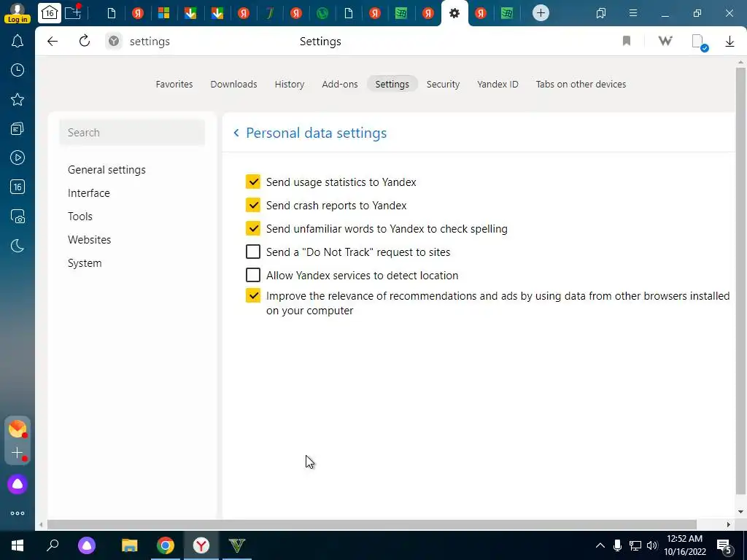Image resolution: width=747 pixels, height=560 pixels.
Task: Open the page protection icon with checkmark
Action: 700,42
